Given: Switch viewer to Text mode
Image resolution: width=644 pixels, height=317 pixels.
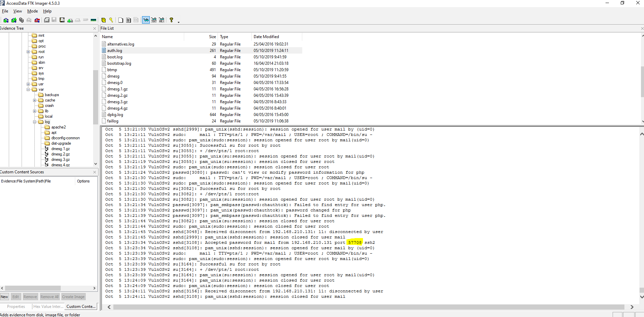Looking at the screenshot, I should (x=154, y=20).
